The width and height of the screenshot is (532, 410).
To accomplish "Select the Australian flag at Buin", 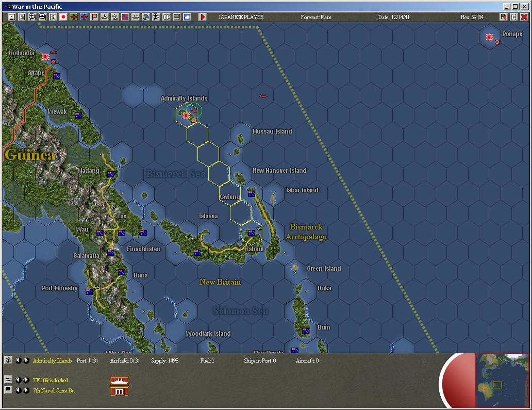I will 306,331.
